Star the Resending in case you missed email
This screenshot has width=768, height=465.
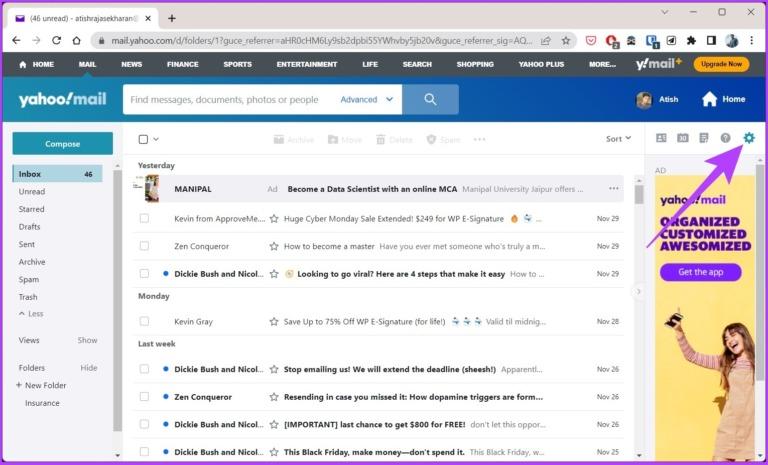274,397
